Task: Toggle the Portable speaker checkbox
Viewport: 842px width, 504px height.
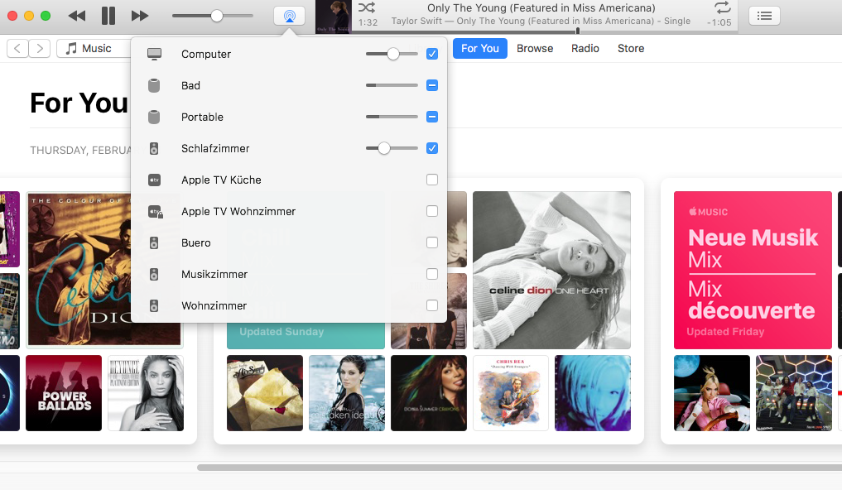Action: (x=431, y=117)
